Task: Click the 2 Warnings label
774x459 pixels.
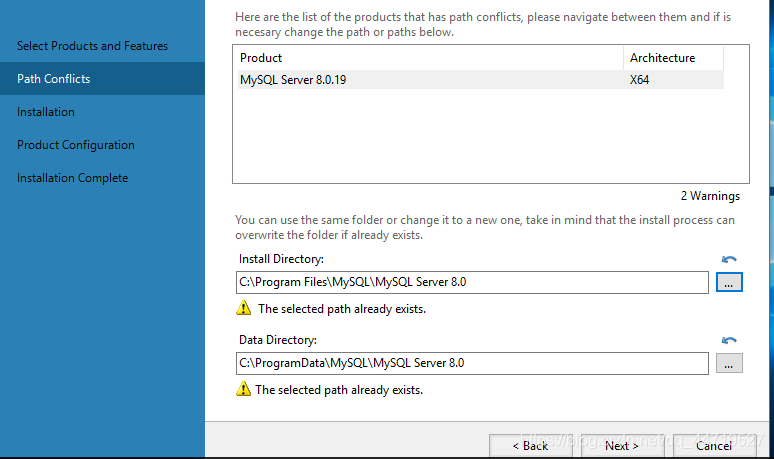Action: tap(710, 196)
